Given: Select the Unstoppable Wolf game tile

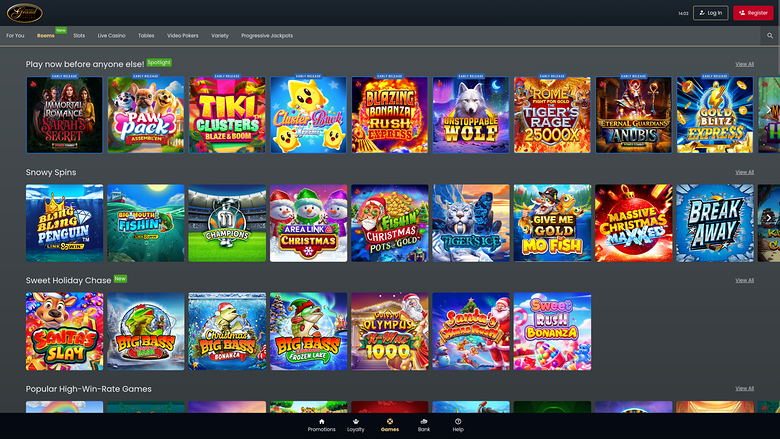Looking at the screenshot, I should coord(471,115).
